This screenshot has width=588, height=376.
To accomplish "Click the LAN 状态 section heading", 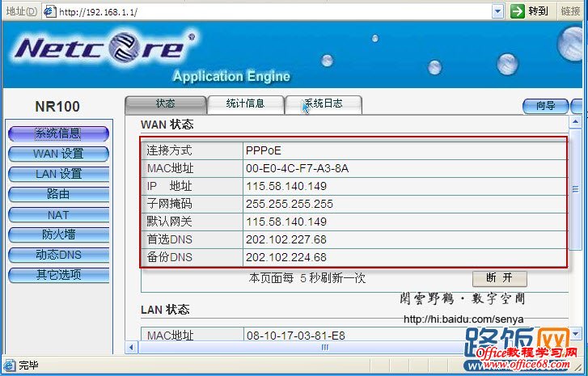I will (x=165, y=310).
